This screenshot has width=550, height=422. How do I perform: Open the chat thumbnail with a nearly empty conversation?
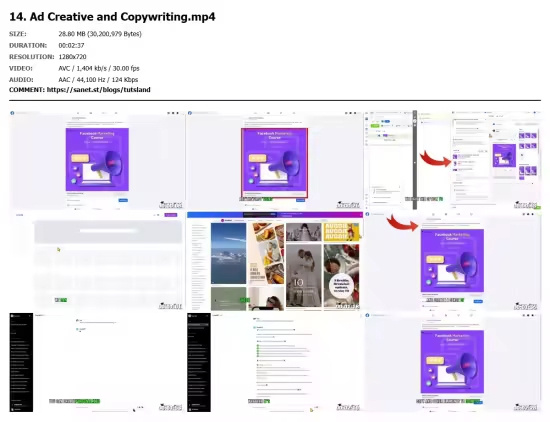[x=97, y=362]
